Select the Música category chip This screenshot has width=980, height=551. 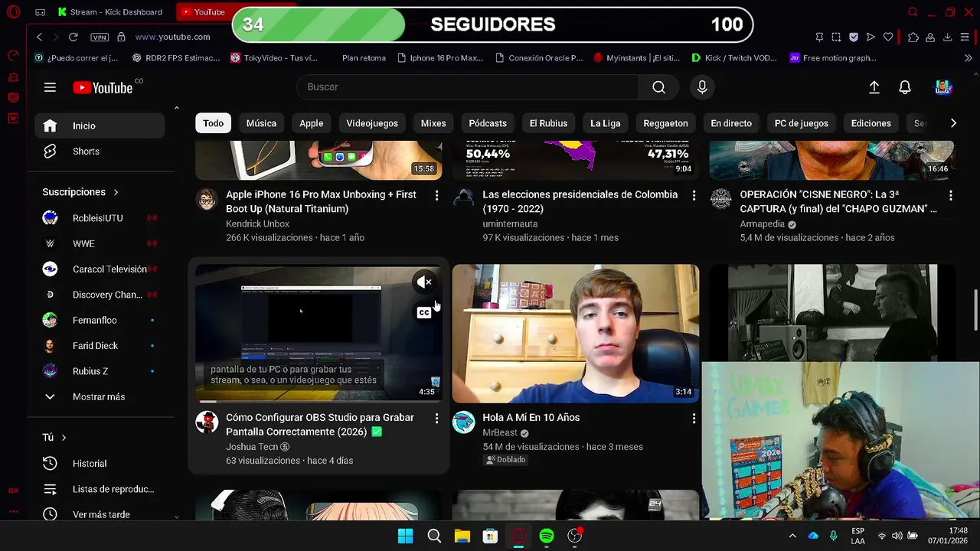pyautogui.click(x=261, y=123)
